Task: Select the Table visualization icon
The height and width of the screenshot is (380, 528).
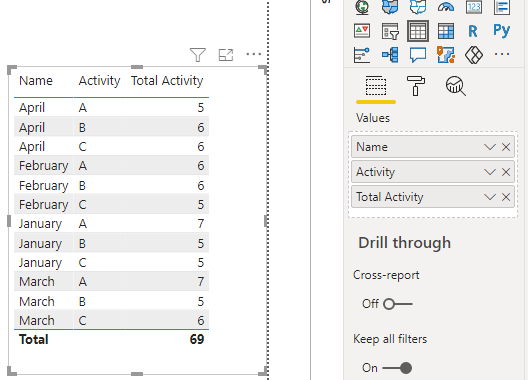Action: [x=418, y=31]
